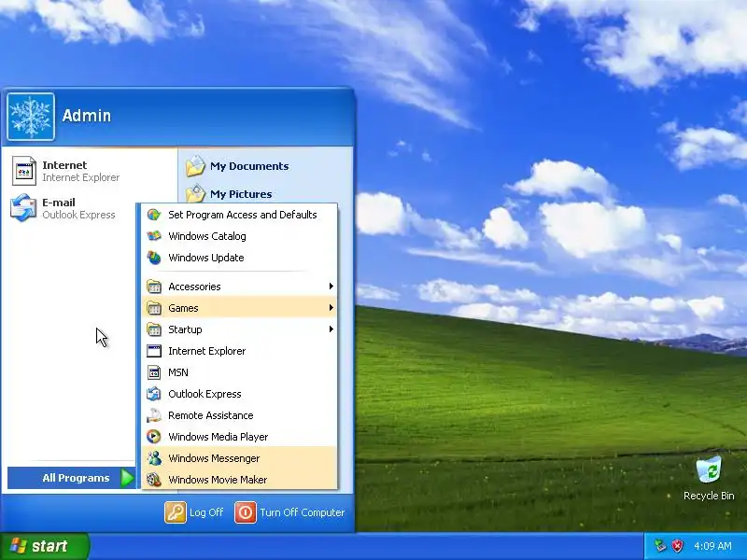Click the My Documents folder icon
The width and height of the screenshot is (747, 560).
pyautogui.click(x=195, y=166)
